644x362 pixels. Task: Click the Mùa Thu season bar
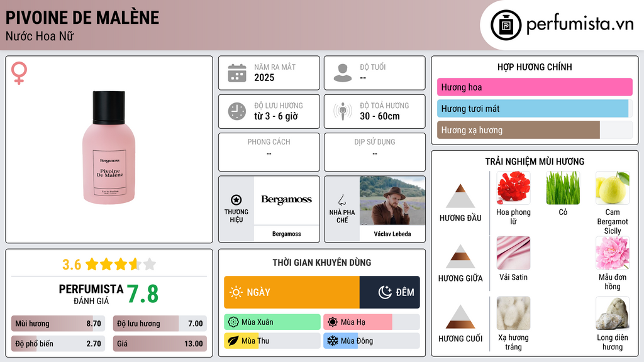(272, 341)
